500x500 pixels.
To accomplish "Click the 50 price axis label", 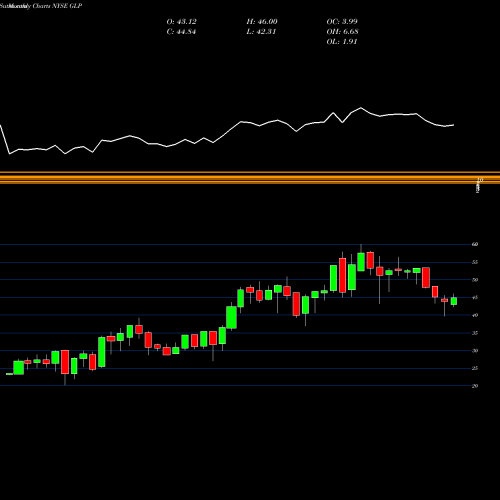I will click(x=475, y=280).
